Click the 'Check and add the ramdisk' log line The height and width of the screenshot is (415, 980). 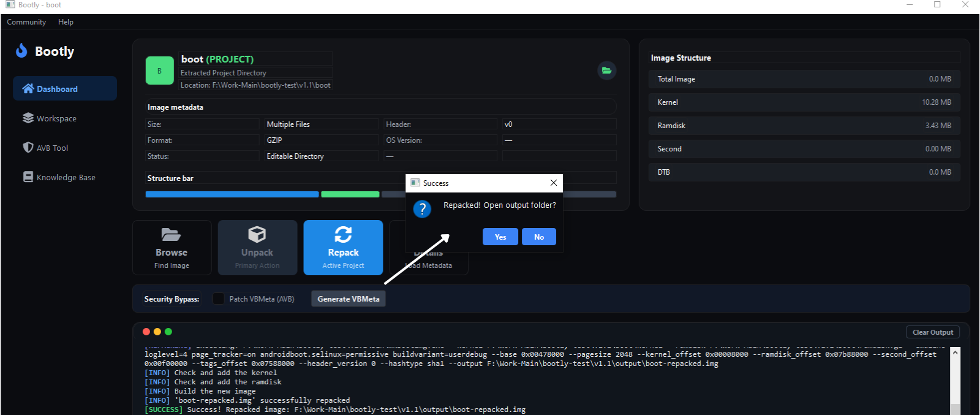coord(213,382)
